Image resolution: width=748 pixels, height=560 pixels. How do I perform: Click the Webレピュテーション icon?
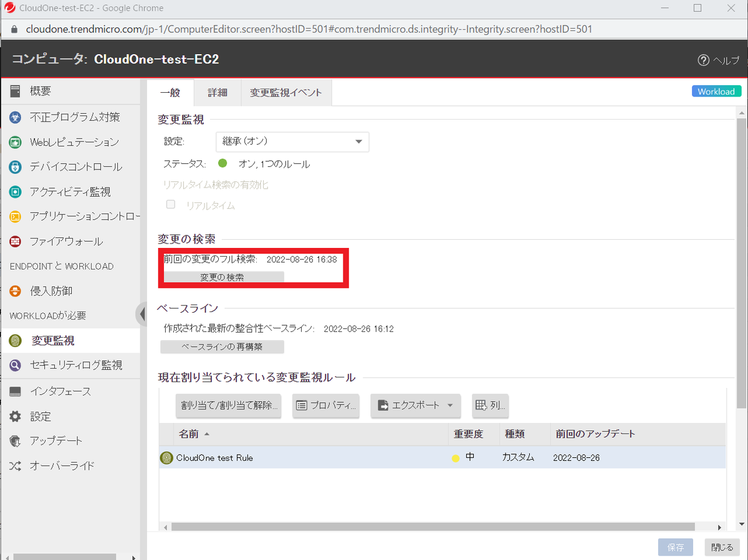click(16, 142)
